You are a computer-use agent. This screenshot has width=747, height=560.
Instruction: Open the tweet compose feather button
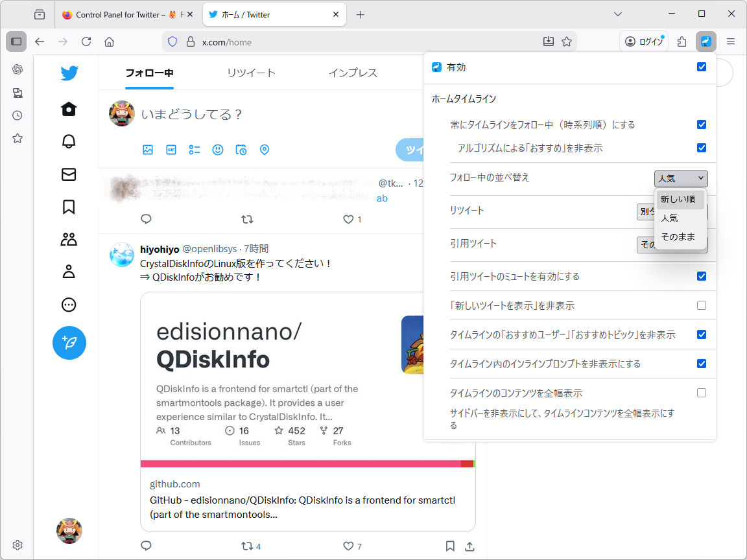pos(69,343)
